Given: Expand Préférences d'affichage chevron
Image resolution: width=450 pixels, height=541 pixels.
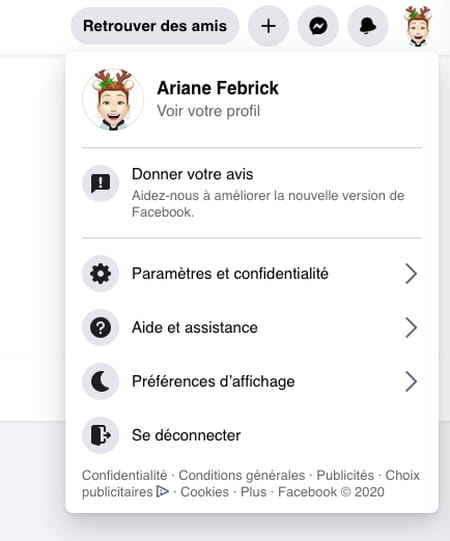Looking at the screenshot, I should (x=411, y=381).
